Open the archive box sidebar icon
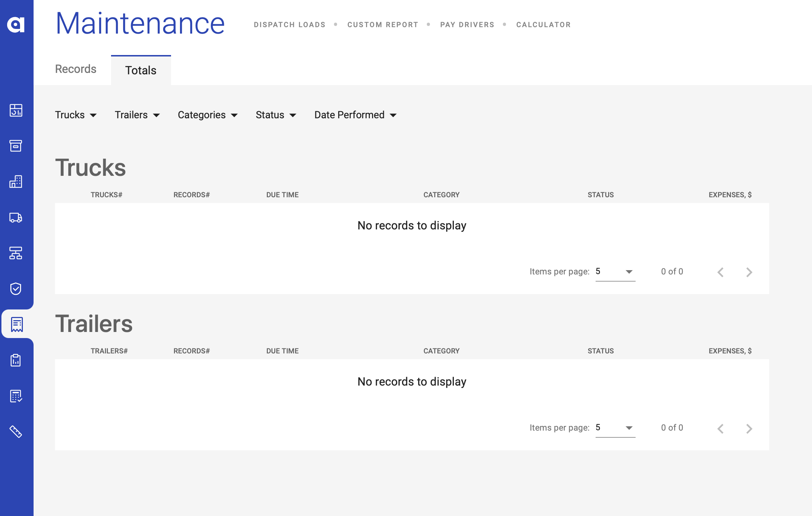This screenshot has height=516, width=812. (16, 146)
